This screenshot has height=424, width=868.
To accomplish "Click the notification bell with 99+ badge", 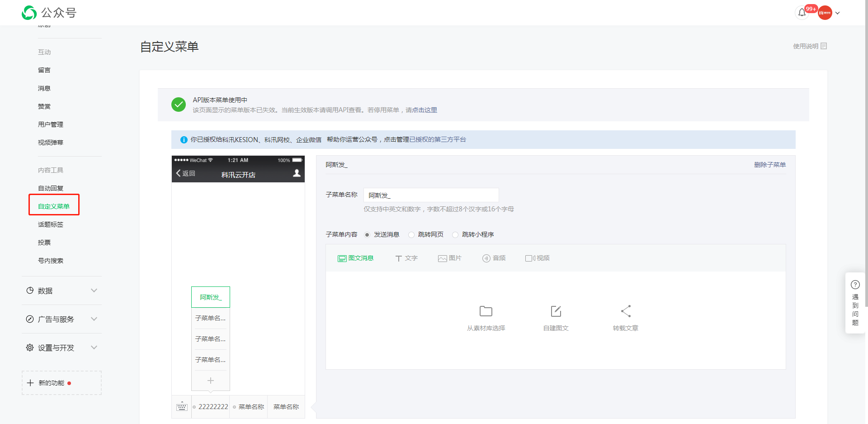I will point(802,12).
